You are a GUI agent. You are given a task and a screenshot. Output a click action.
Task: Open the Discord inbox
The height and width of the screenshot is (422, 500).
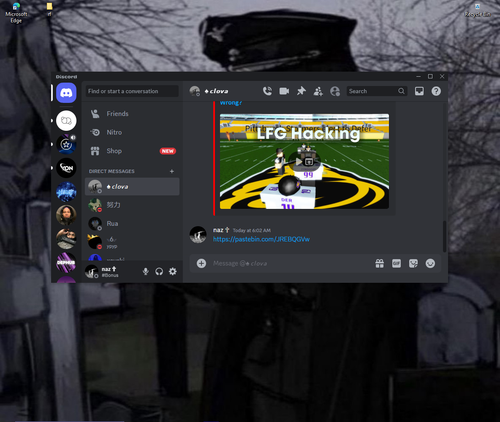coord(419,91)
